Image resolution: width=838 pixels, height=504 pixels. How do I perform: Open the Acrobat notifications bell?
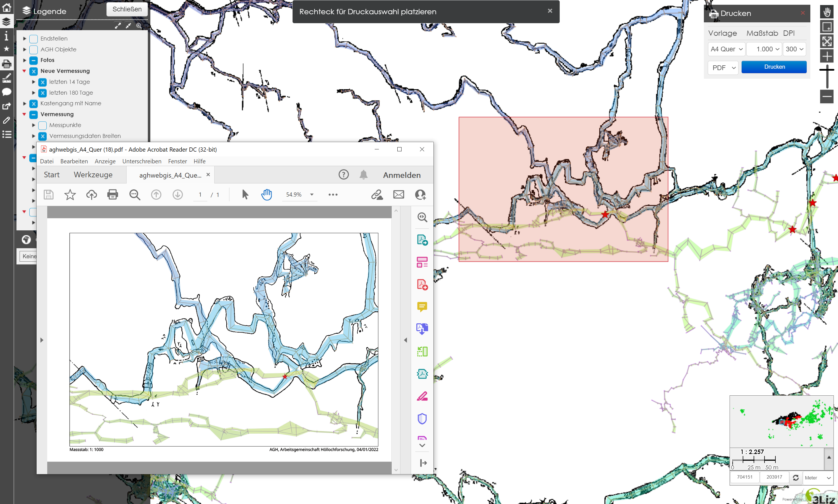[x=363, y=175]
